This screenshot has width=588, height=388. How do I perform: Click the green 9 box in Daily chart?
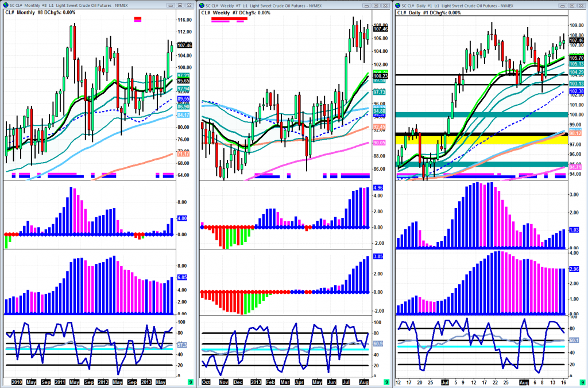tap(583, 382)
